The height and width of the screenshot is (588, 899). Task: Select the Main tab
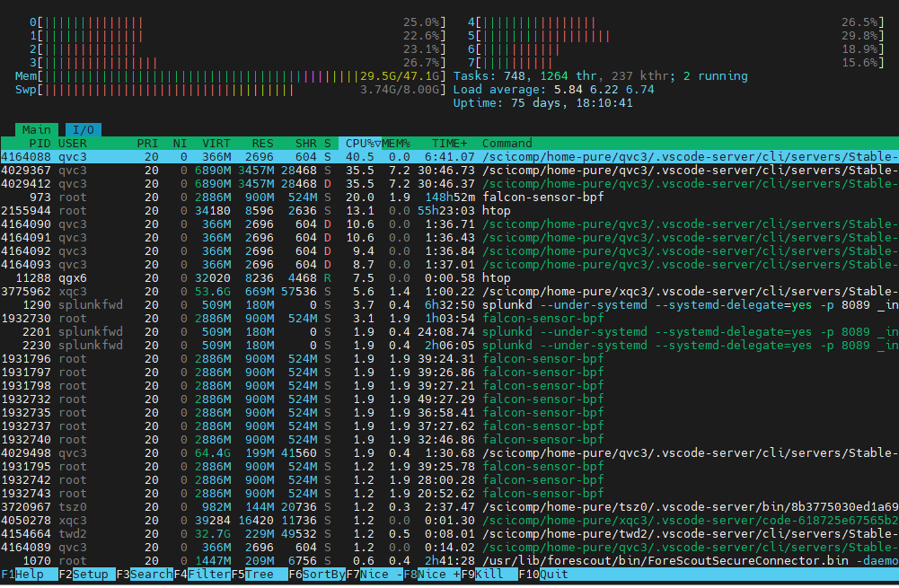point(36,129)
